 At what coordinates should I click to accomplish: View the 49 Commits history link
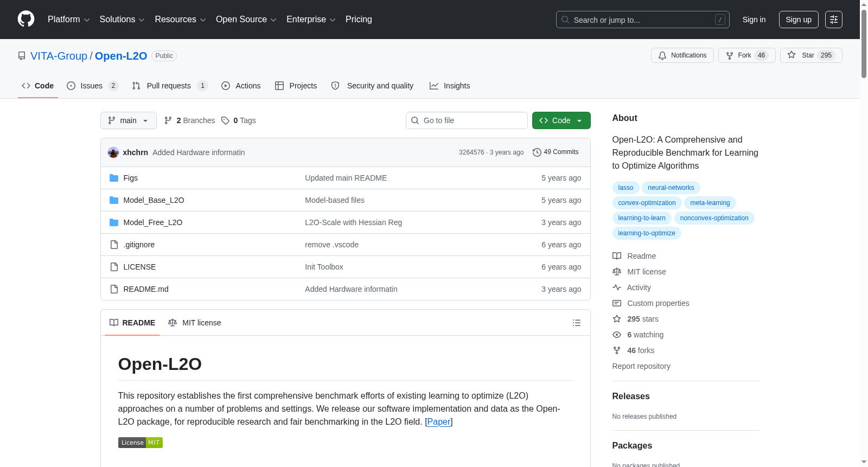(x=556, y=152)
